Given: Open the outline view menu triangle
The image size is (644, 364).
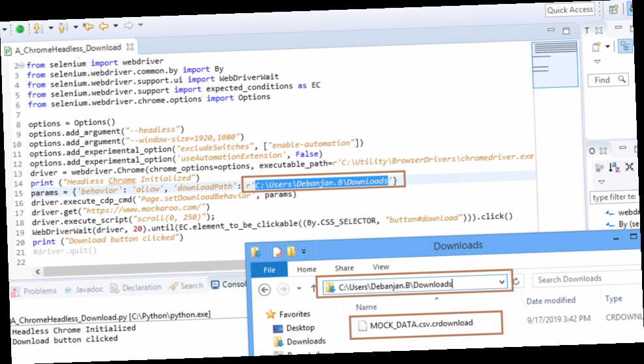Looking at the screenshot, I should (x=601, y=181).
